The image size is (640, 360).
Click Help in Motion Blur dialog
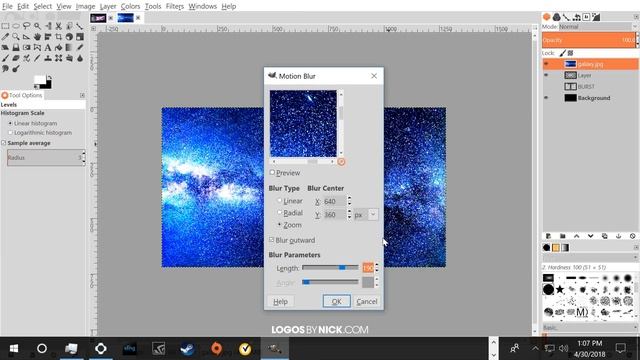click(280, 301)
